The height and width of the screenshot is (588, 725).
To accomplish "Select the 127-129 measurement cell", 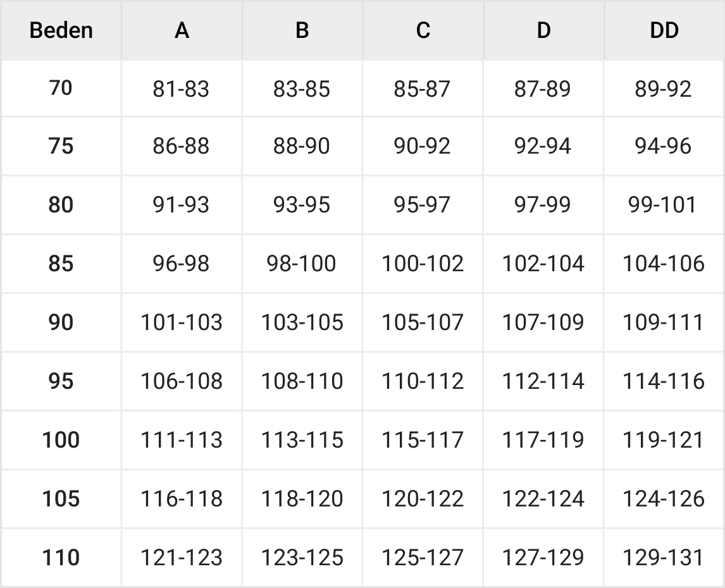I will 543,558.
